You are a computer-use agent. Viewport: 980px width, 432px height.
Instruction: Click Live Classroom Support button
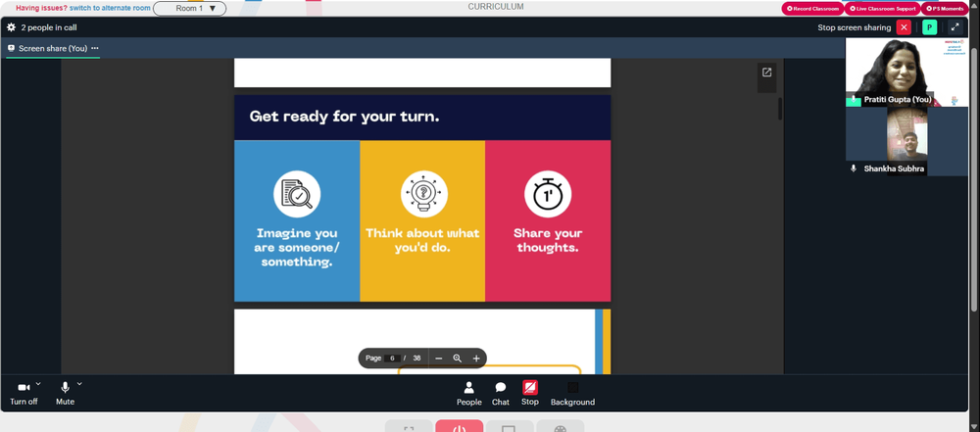click(x=882, y=9)
